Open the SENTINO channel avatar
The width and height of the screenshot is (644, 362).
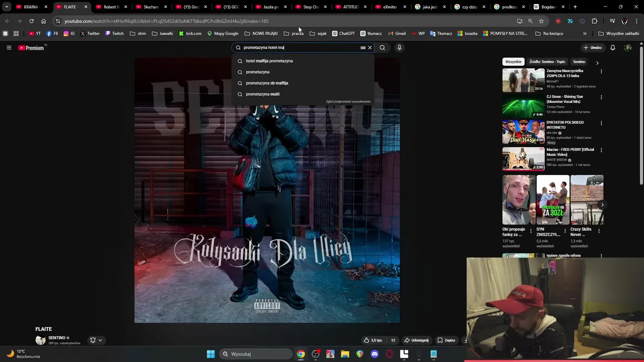40,340
